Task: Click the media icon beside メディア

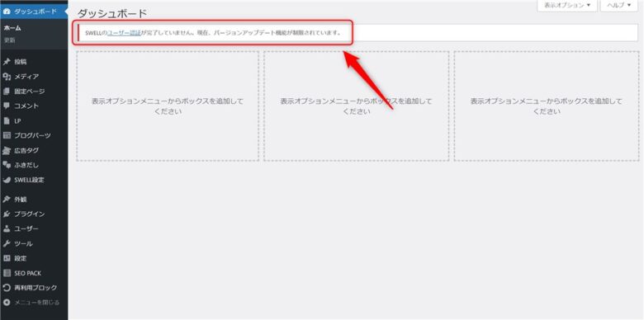Action: pyautogui.click(x=6, y=77)
